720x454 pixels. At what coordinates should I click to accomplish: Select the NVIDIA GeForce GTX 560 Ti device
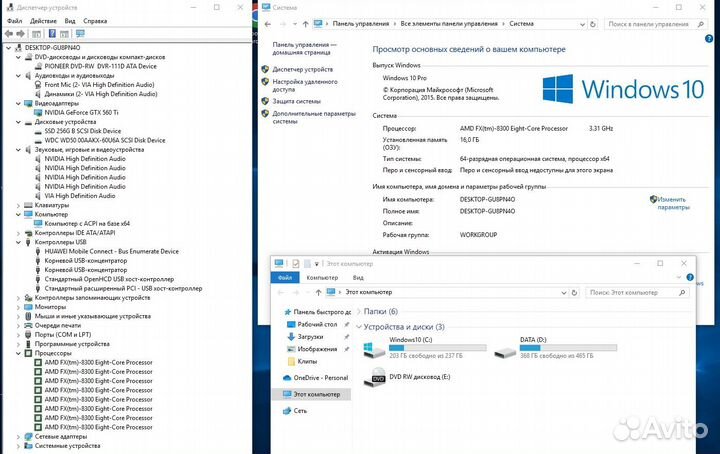pyautogui.click(x=81, y=112)
